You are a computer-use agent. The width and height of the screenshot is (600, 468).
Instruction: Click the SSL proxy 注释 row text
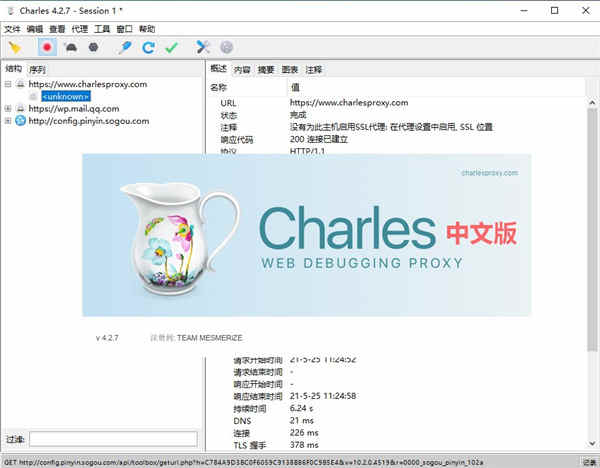pos(391,127)
